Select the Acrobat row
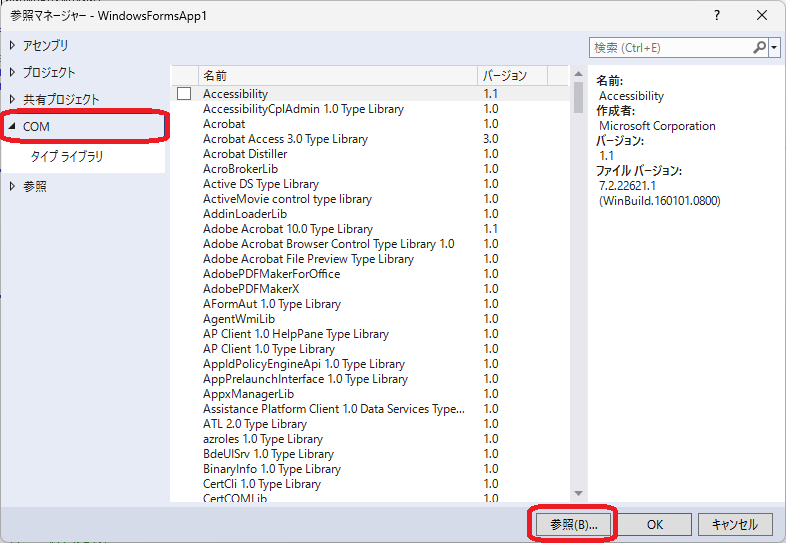Screen dimensions: 786x543 coord(370,124)
